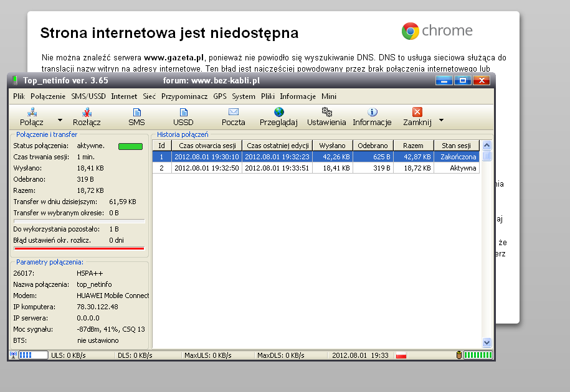Click the antenna icon in status bar
The image size is (570, 392).
tap(14, 355)
